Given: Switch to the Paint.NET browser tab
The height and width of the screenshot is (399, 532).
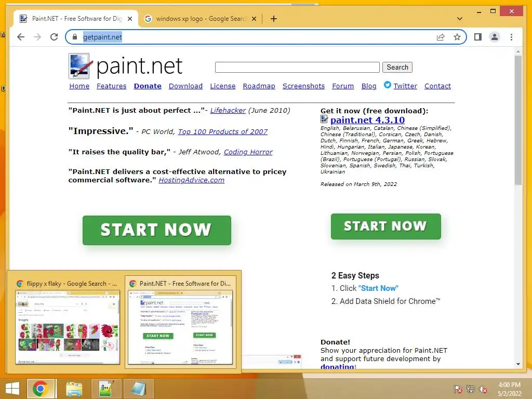Looking at the screenshot, I should pyautogui.click(x=76, y=19).
